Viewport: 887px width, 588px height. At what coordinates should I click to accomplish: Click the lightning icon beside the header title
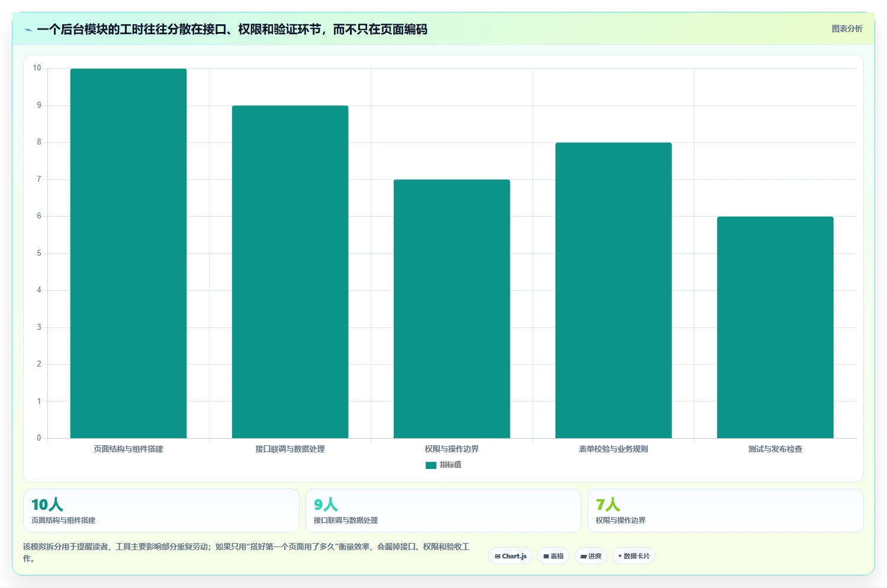28,30
